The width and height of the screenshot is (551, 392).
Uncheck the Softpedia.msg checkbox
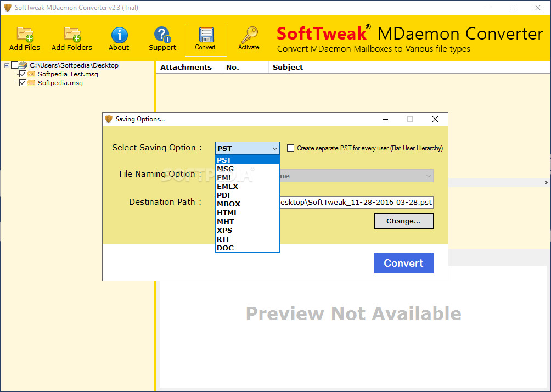pyautogui.click(x=23, y=82)
